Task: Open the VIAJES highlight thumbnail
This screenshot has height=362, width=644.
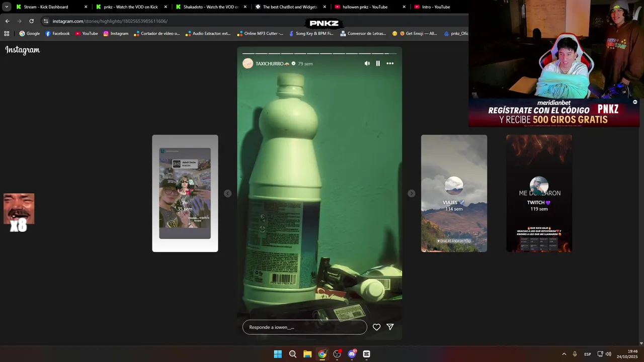Action: 454,193
